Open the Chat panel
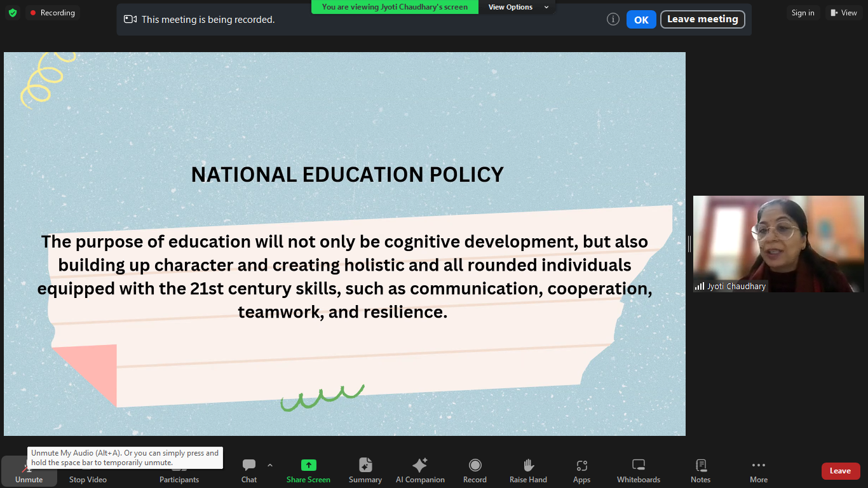 click(x=249, y=471)
